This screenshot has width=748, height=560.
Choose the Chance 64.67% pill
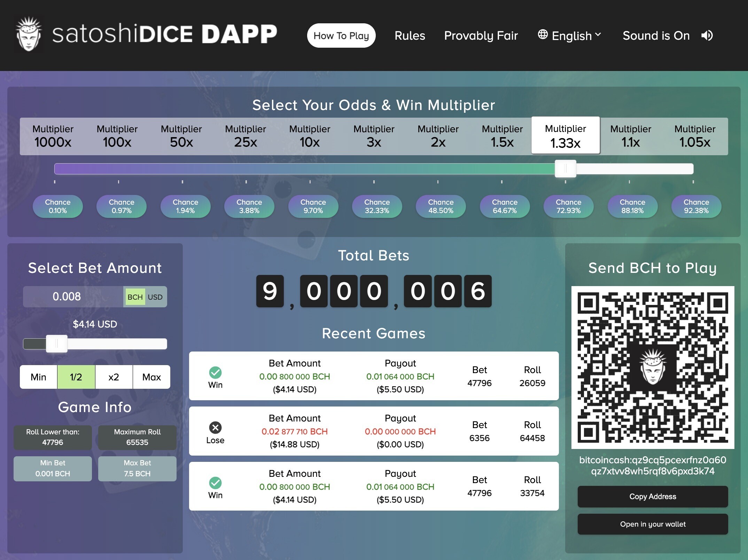click(x=505, y=206)
